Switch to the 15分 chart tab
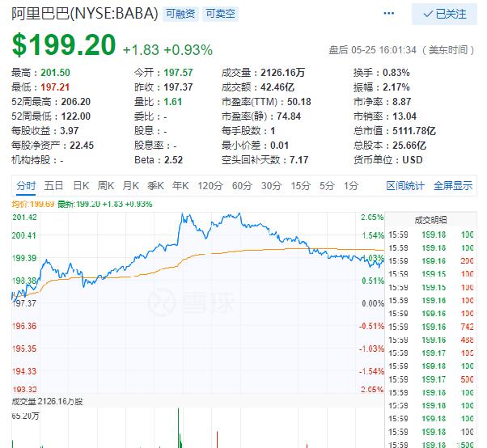487x448 pixels. [300, 186]
